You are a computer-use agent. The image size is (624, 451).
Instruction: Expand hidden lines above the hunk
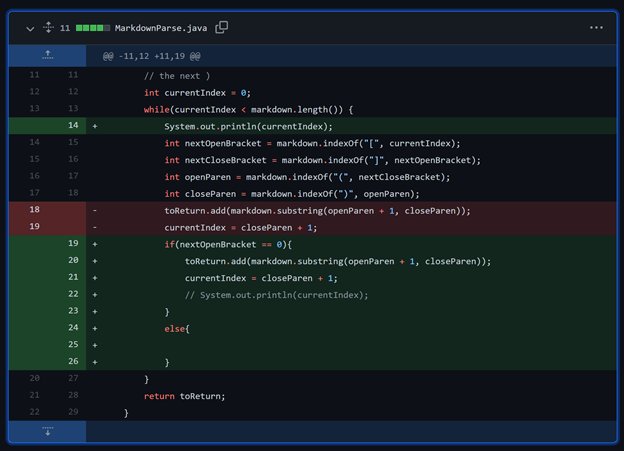47,55
